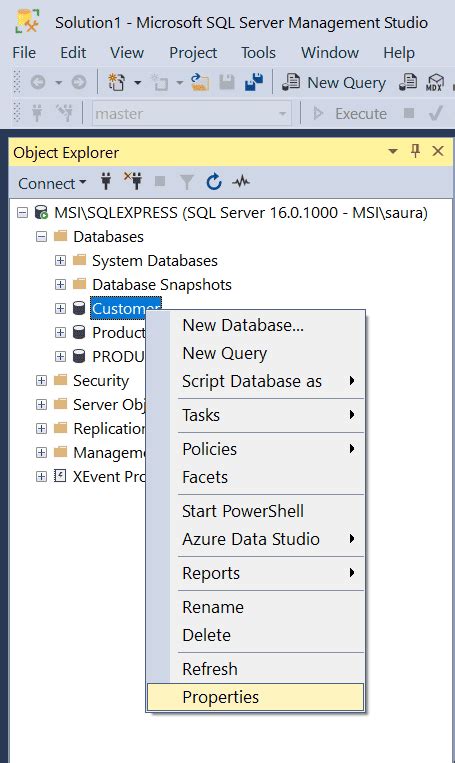Expand the Database Snapshots folder
This screenshot has height=763, width=455.
[60, 284]
